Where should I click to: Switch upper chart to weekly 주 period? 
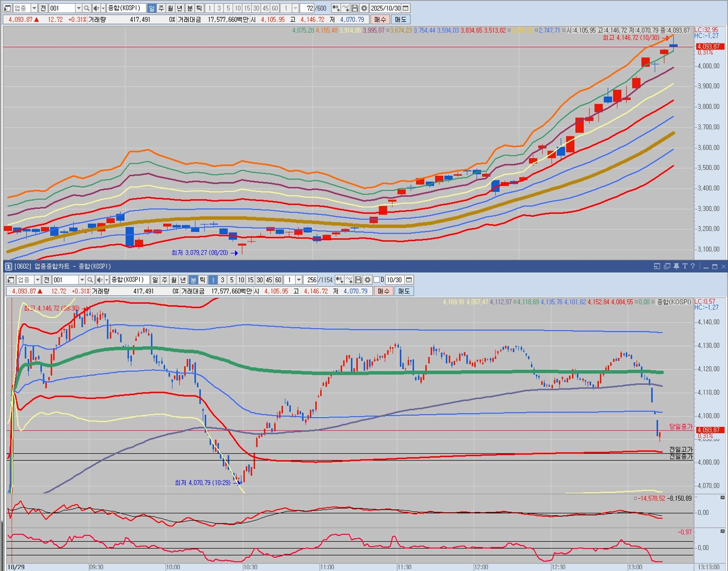tap(161, 8)
